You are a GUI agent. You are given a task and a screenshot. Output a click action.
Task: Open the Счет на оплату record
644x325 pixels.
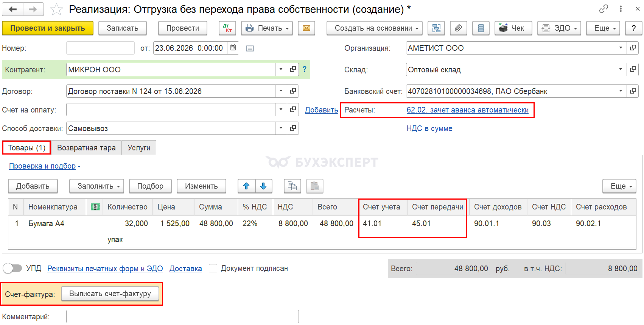293,109
